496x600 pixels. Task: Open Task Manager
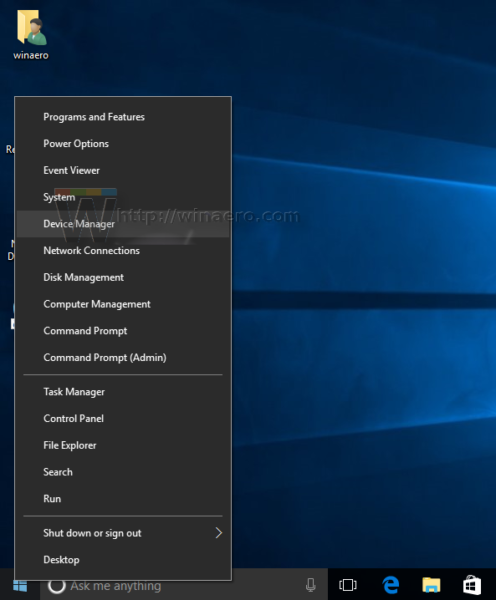[x=123, y=392]
